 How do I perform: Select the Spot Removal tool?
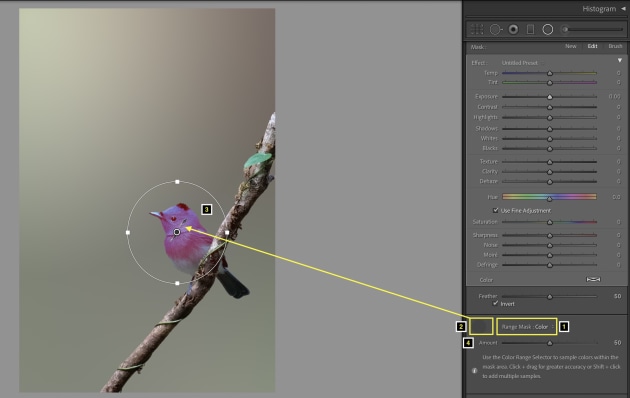point(496,29)
